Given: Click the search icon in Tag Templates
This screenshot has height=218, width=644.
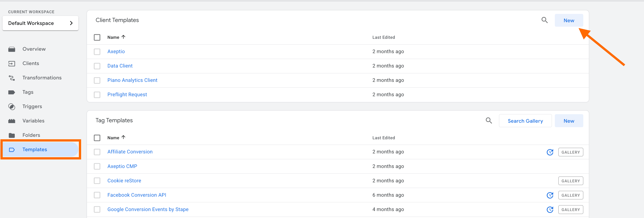Looking at the screenshot, I should point(489,121).
